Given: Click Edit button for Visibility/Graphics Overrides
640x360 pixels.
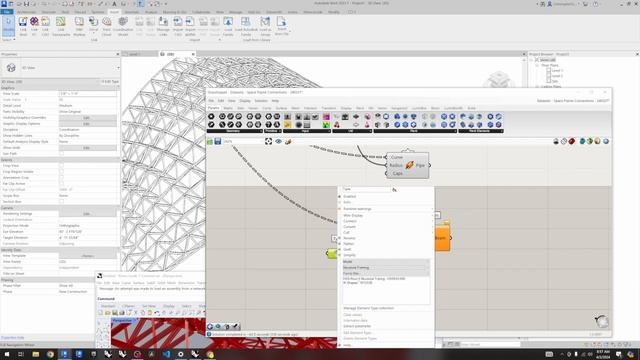Looking at the screenshot, I should (x=87, y=118).
